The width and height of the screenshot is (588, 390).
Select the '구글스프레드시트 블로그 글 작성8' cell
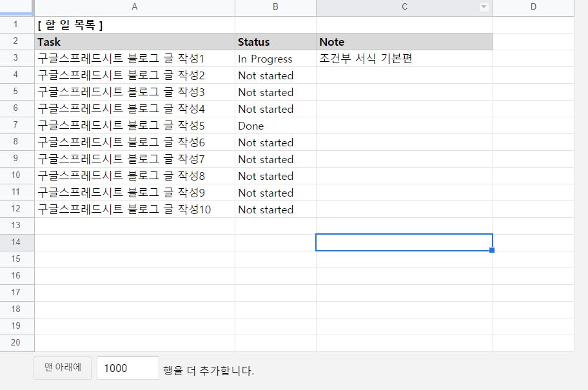pyautogui.click(x=135, y=176)
